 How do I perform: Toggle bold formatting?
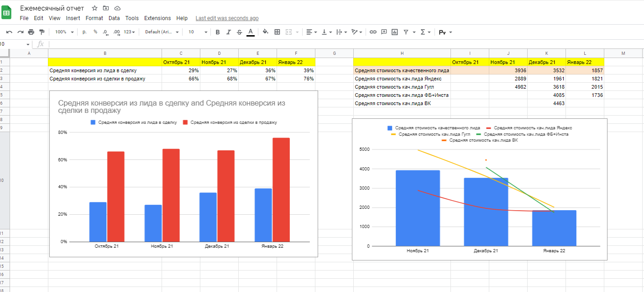(218, 32)
